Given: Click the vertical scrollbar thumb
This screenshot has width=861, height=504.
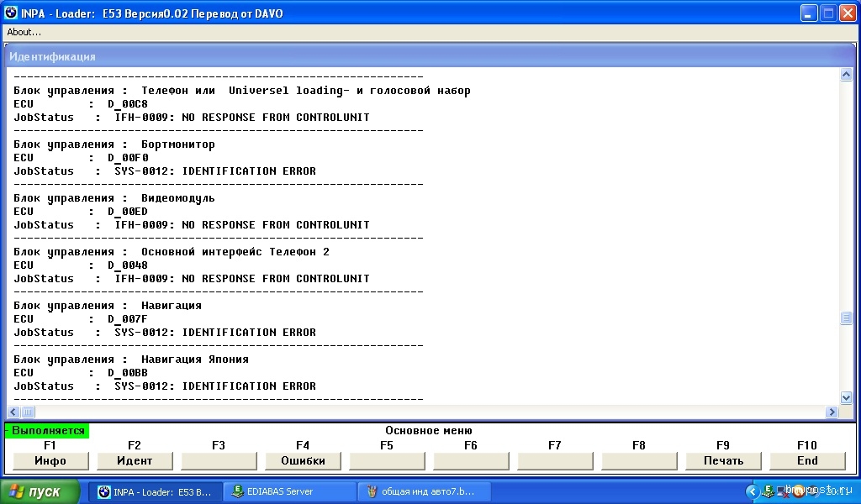Looking at the screenshot, I should [x=846, y=318].
